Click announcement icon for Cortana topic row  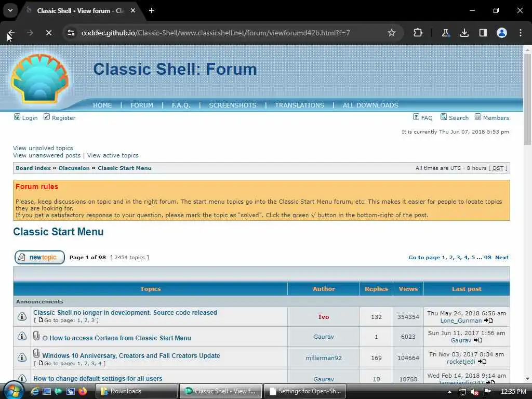[22, 336]
